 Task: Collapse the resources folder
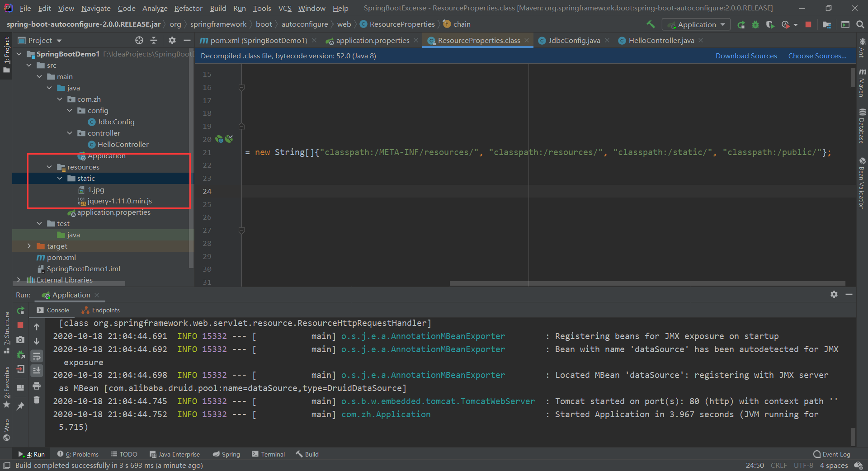tap(49, 167)
